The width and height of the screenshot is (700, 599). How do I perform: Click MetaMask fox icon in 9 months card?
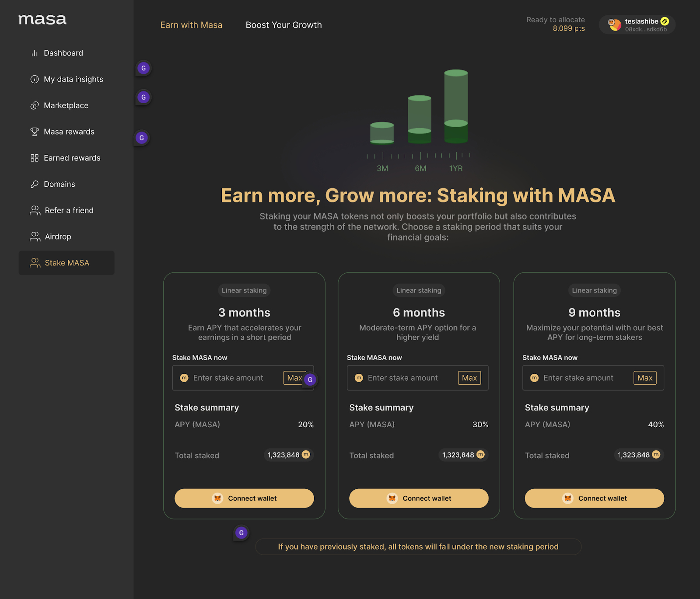[x=568, y=498]
